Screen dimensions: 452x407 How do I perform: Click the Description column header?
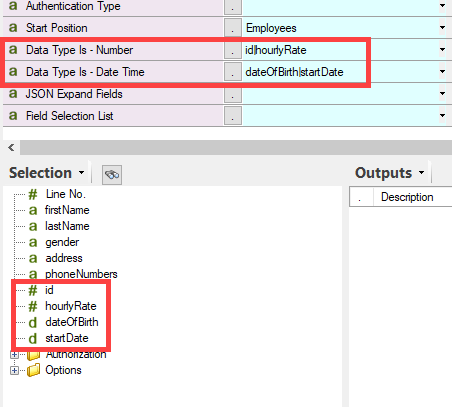click(407, 197)
